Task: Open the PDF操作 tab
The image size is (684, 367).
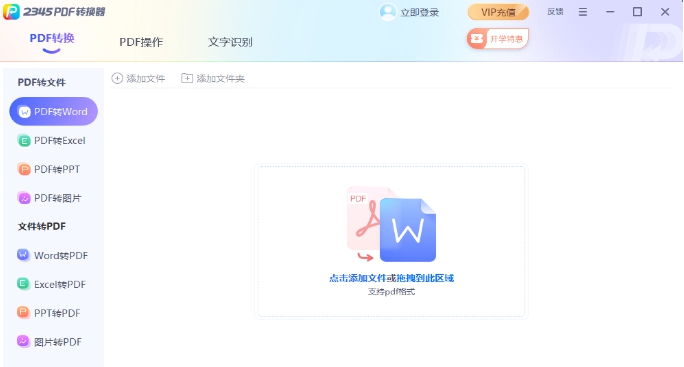Action: point(141,42)
